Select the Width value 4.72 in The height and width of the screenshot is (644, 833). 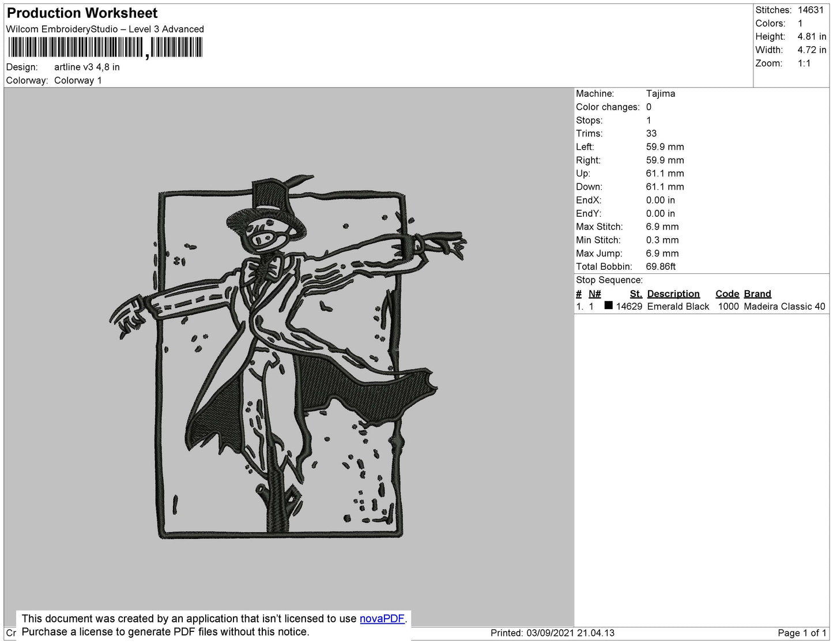click(812, 50)
